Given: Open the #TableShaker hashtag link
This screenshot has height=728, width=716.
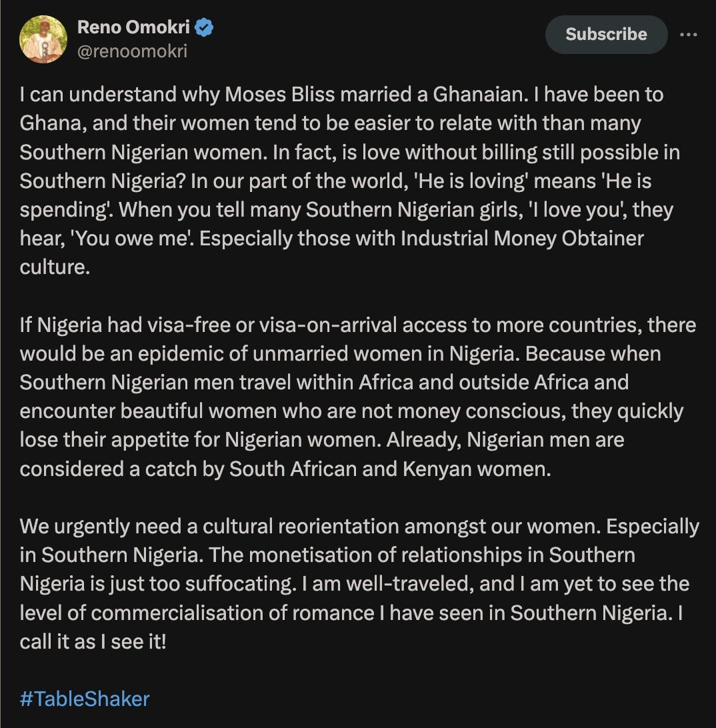Looking at the screenshot, I should pos(85,699).
